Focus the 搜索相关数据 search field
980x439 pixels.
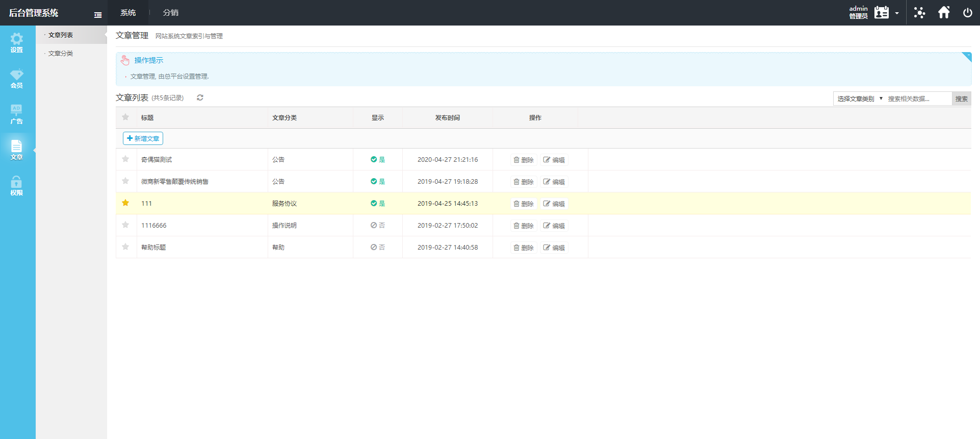coord(919,99)
